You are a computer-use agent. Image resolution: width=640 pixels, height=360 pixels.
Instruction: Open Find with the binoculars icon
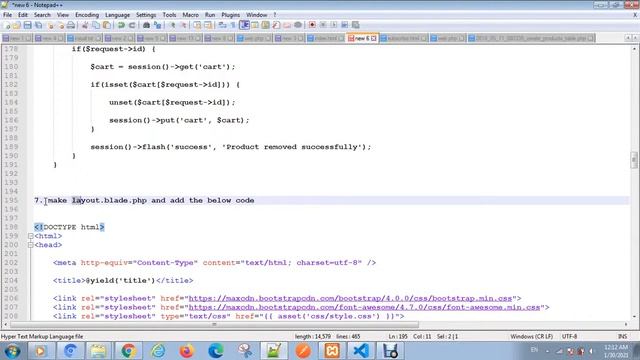(147, 25)
